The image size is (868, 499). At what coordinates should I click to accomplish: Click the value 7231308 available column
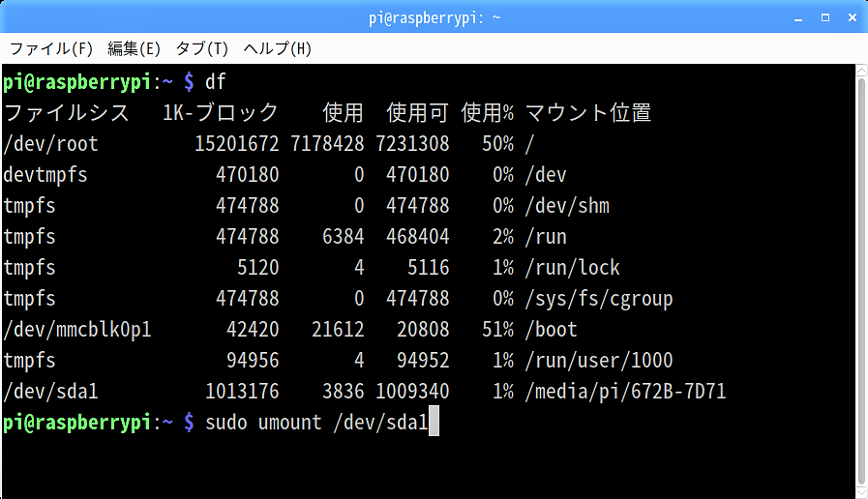click(x=412, y=144)
